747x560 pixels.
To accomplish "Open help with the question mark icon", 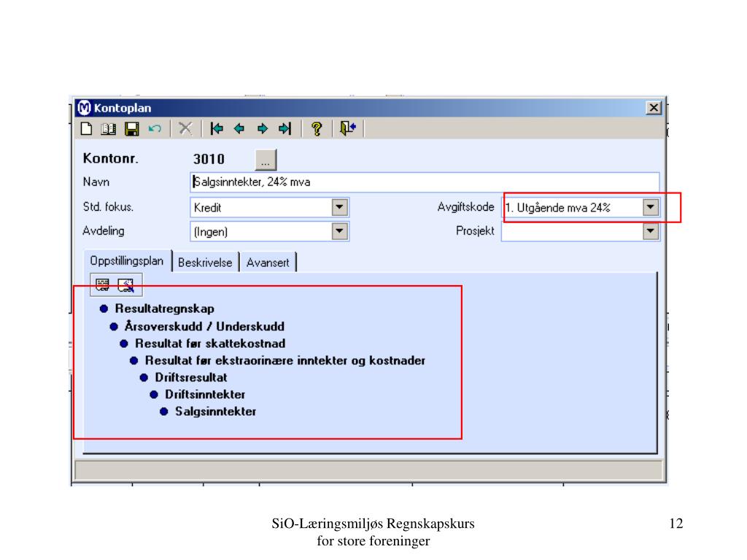I will 317,129.
